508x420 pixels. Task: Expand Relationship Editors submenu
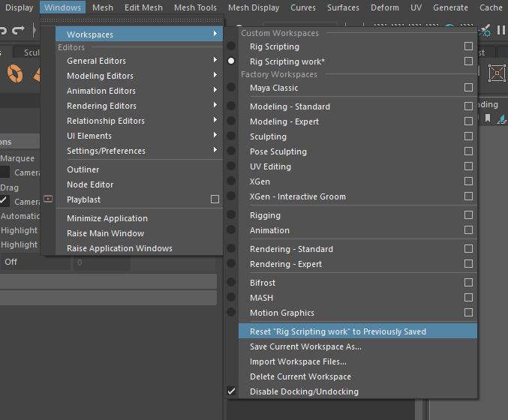[140, 121]
